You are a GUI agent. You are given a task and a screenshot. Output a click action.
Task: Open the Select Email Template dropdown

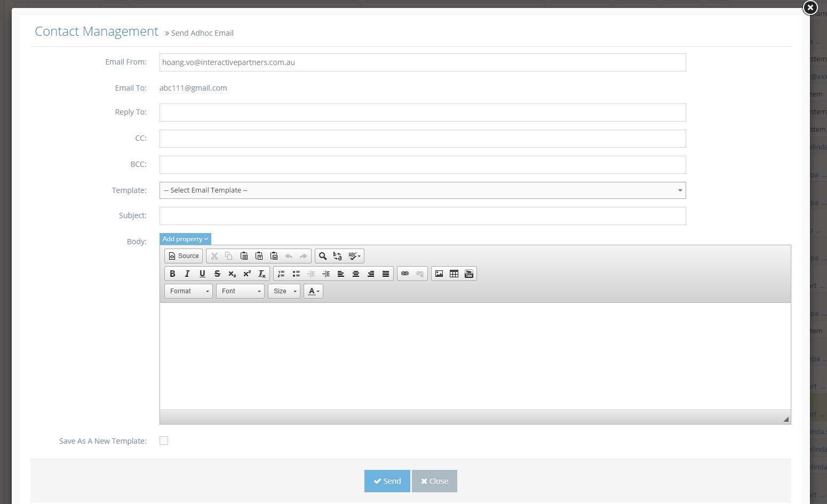coord(423,190)
